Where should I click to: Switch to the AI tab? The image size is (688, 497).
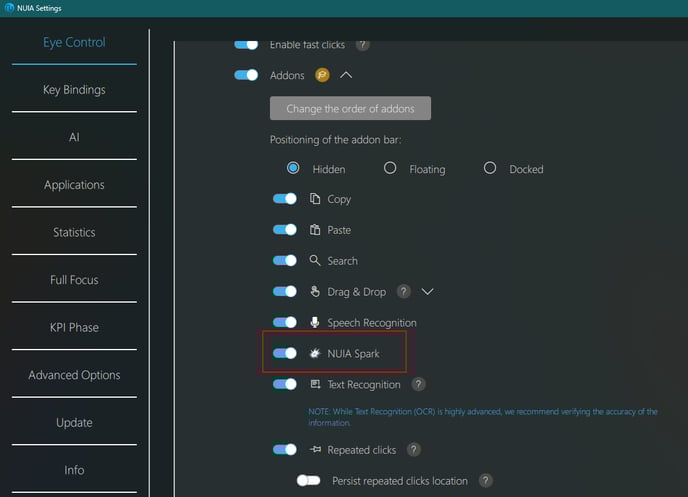tap(74, 137)
